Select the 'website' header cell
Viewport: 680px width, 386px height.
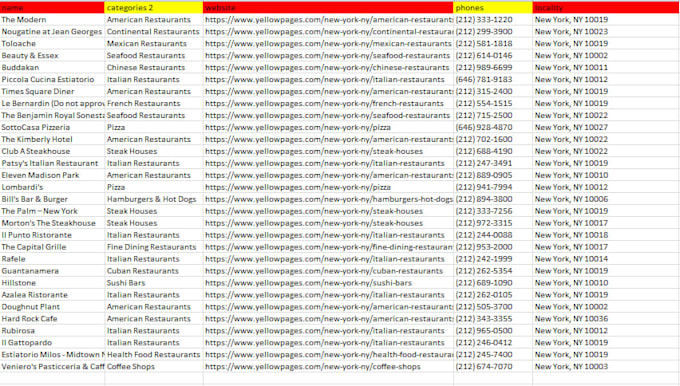328,7
